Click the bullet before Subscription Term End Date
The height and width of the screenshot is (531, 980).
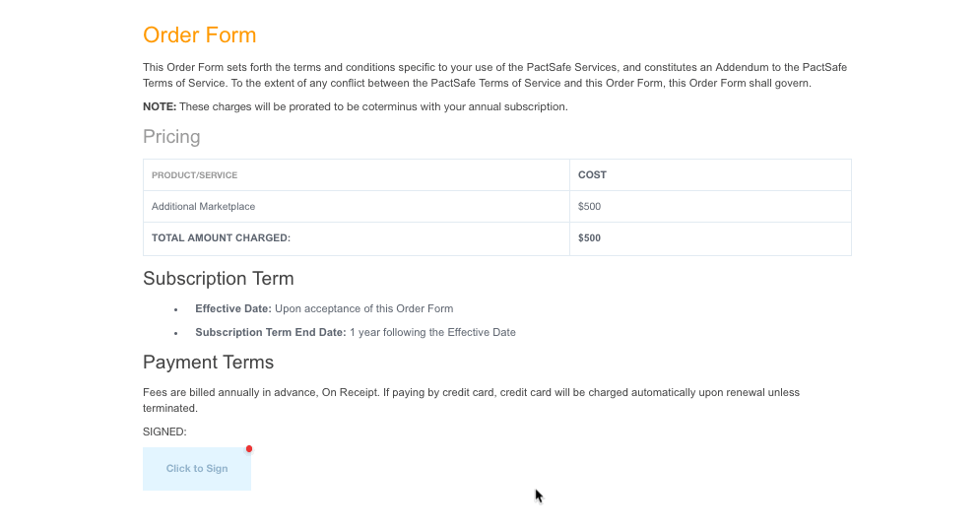tap(176, 333)
